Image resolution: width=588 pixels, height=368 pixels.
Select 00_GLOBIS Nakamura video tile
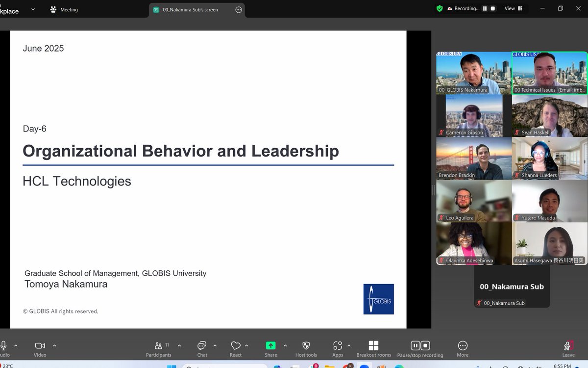click(x=474, y=73)
